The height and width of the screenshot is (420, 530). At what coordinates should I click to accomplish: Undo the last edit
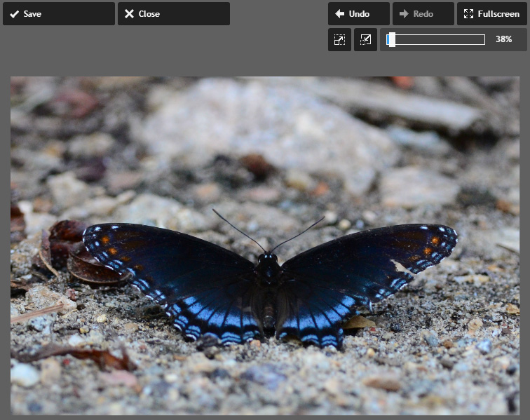pos(358,14)
